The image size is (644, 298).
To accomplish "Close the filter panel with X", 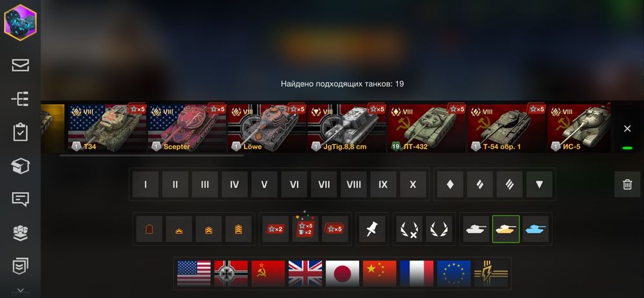I will 627,129.
